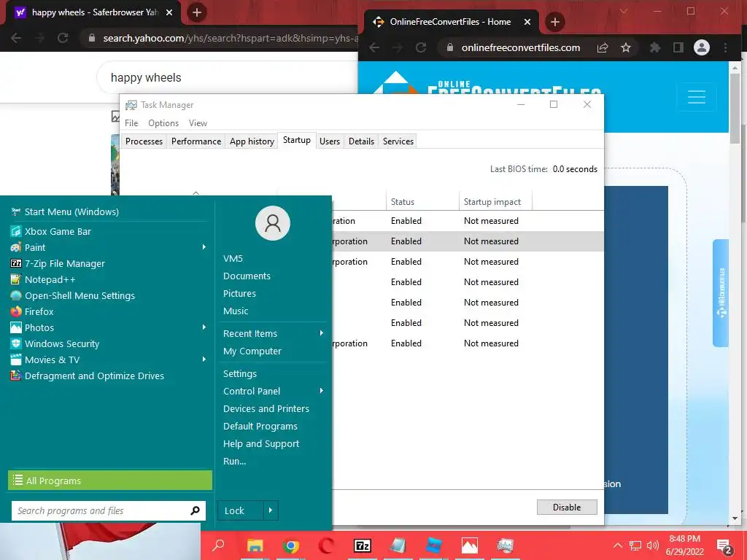Open Chrome profile avatar button

(x=701, y=47)
